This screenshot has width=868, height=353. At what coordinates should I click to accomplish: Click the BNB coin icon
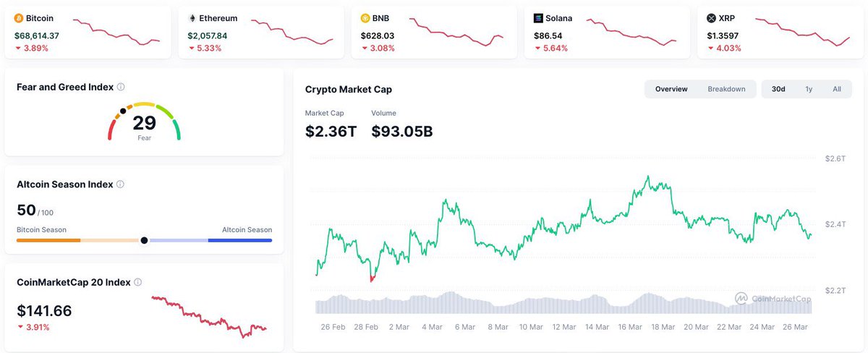pyautogui.click(x=365, y=18)
